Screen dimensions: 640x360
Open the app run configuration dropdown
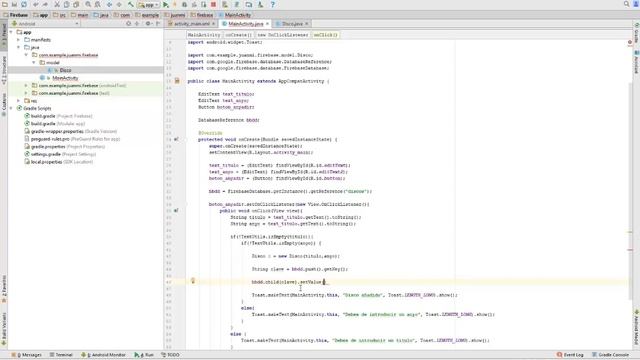pyautogui.click(x=149, y=5)
